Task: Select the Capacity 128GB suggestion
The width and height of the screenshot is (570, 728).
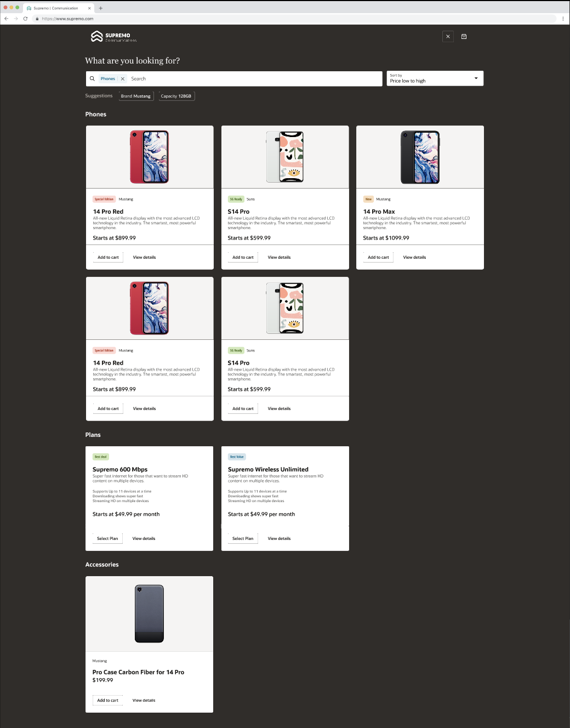Action: [x=176, y=96]
